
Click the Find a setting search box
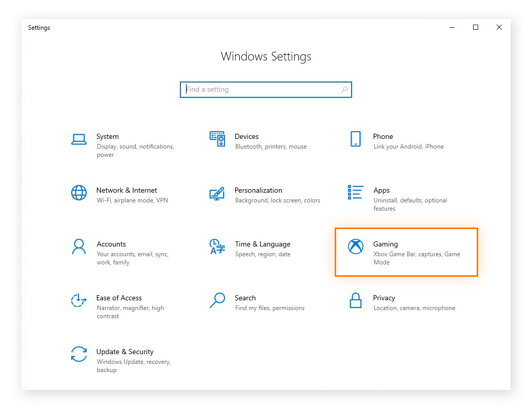pos(266,90)
